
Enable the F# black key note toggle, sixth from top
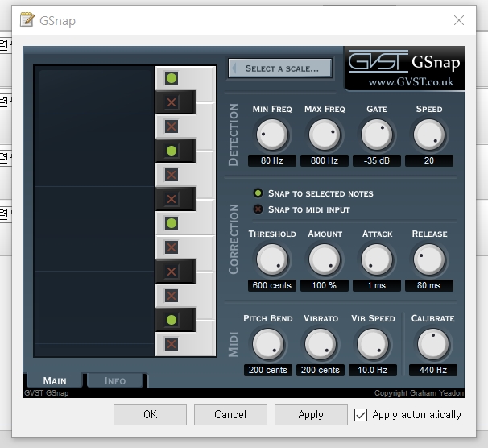(172, 199)
